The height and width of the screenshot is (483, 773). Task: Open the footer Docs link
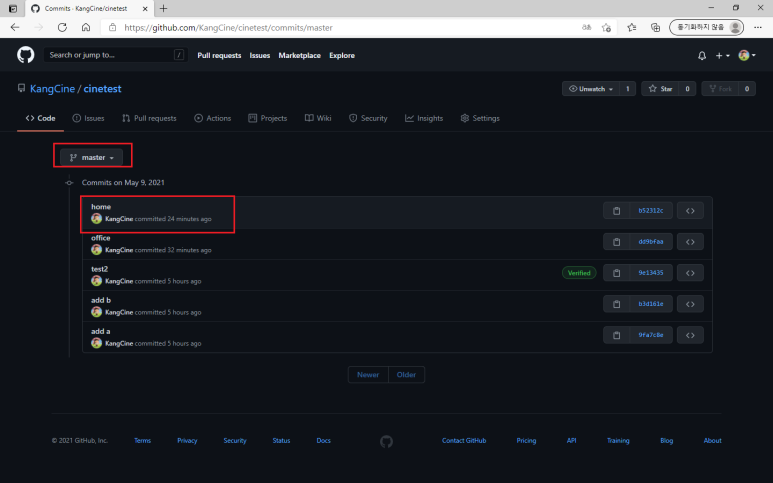coord(323,441)
